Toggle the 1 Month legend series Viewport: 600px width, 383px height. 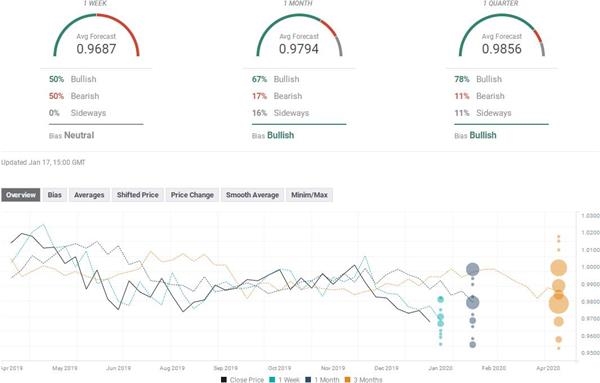(x=322, y=380)
